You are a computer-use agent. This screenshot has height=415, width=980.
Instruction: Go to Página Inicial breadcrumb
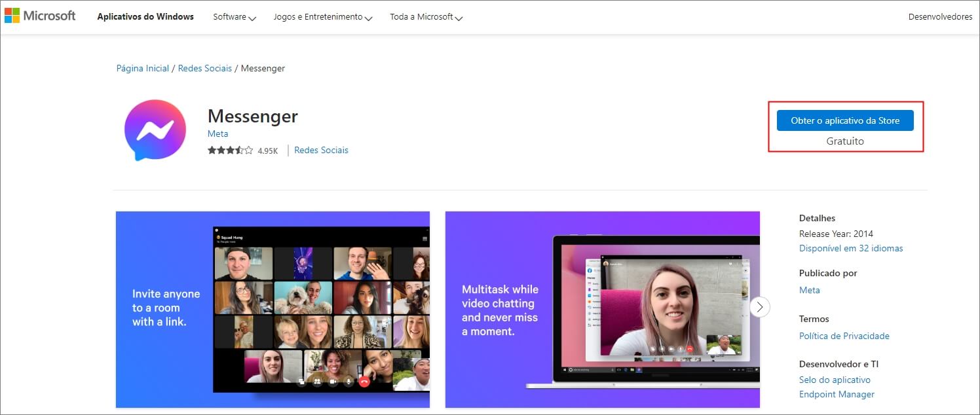[143, 68]
